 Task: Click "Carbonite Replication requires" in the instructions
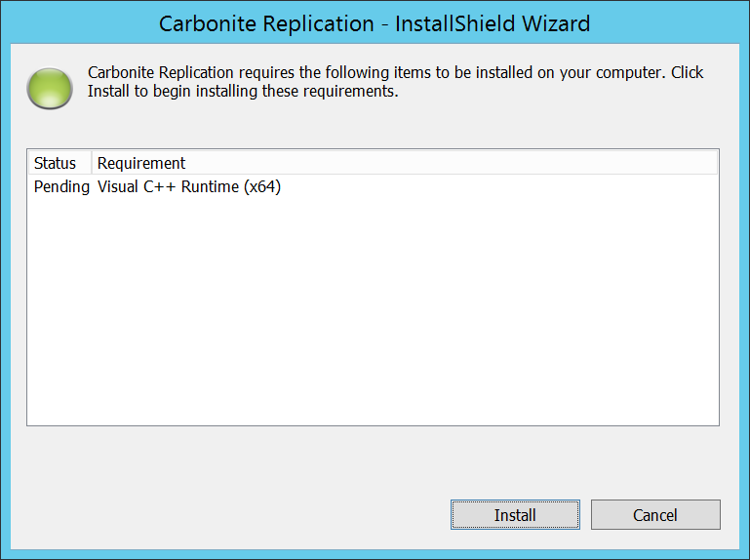click(x=185, y=73)
